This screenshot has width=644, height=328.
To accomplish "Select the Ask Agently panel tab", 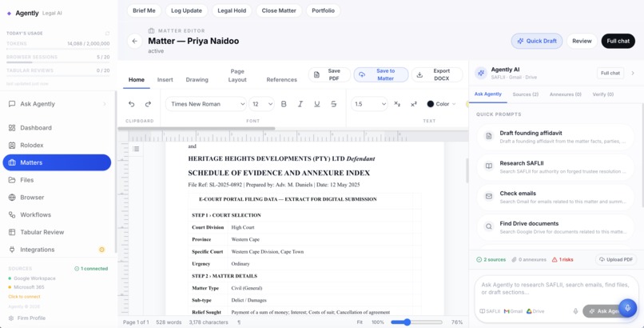I will click(488, 94).
